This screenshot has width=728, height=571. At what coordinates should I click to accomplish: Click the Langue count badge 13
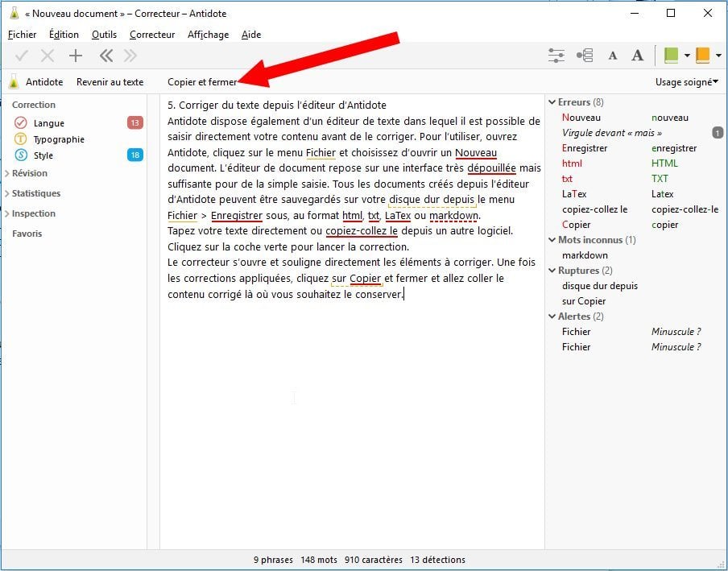click(135, 122)
